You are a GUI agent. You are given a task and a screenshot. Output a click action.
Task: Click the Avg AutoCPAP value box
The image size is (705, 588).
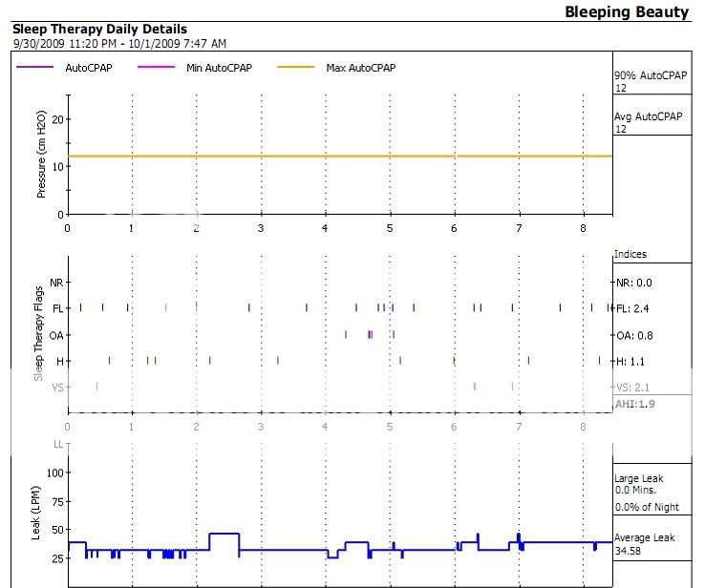[650, 122]
